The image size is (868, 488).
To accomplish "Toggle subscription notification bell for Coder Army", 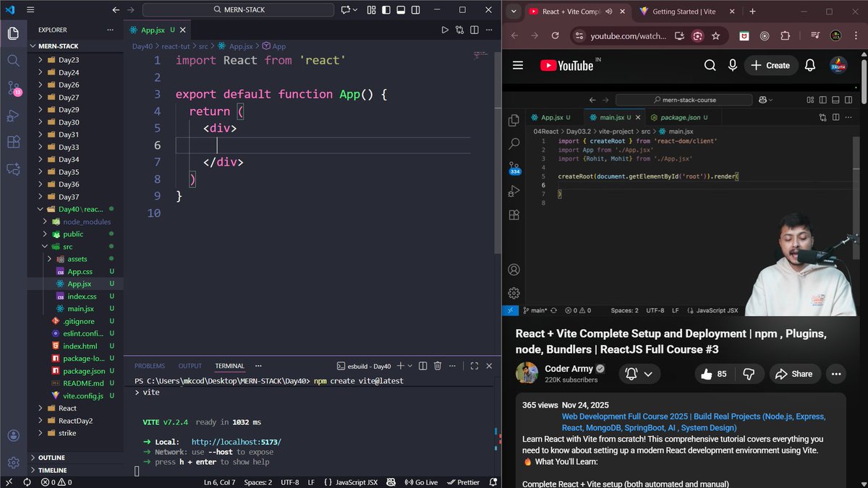I will (x=639, y=374).
